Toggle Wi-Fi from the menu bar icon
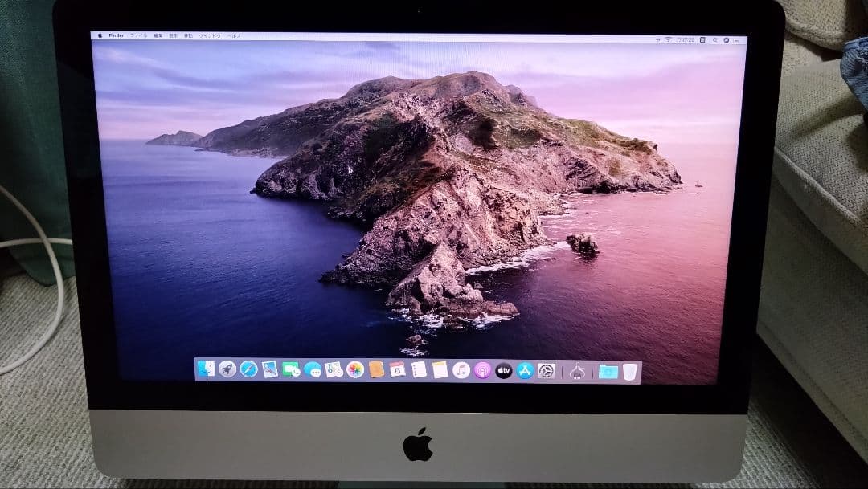Image resolution: width=868 pixels, height=489 pixels. (x=668, y=38)
